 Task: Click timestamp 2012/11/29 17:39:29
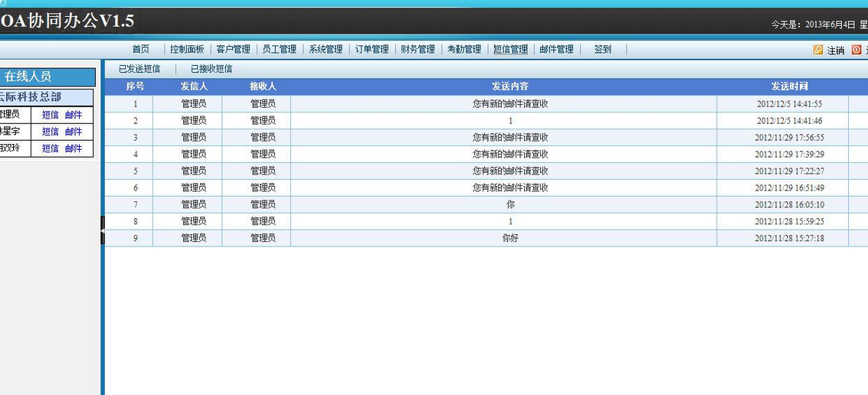tap(789, 155)
